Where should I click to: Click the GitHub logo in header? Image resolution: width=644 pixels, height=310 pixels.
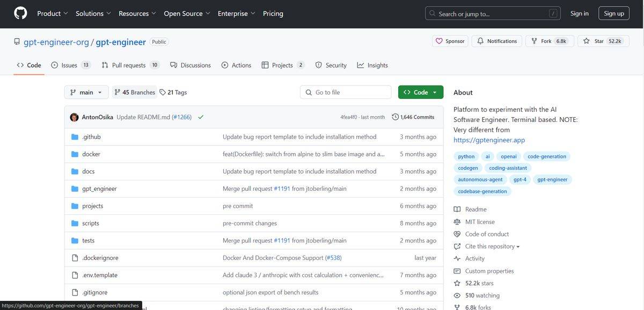click(20, 13)
